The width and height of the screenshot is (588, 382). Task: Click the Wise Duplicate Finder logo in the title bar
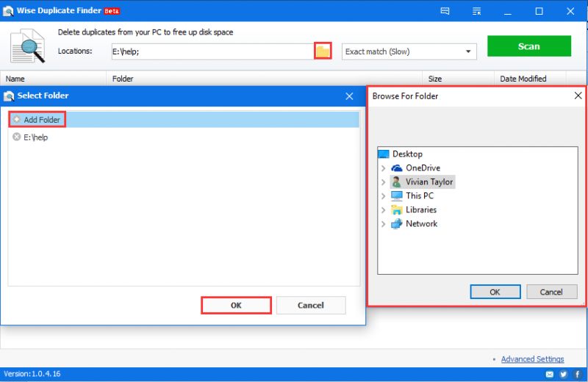[x=8, y=11]
